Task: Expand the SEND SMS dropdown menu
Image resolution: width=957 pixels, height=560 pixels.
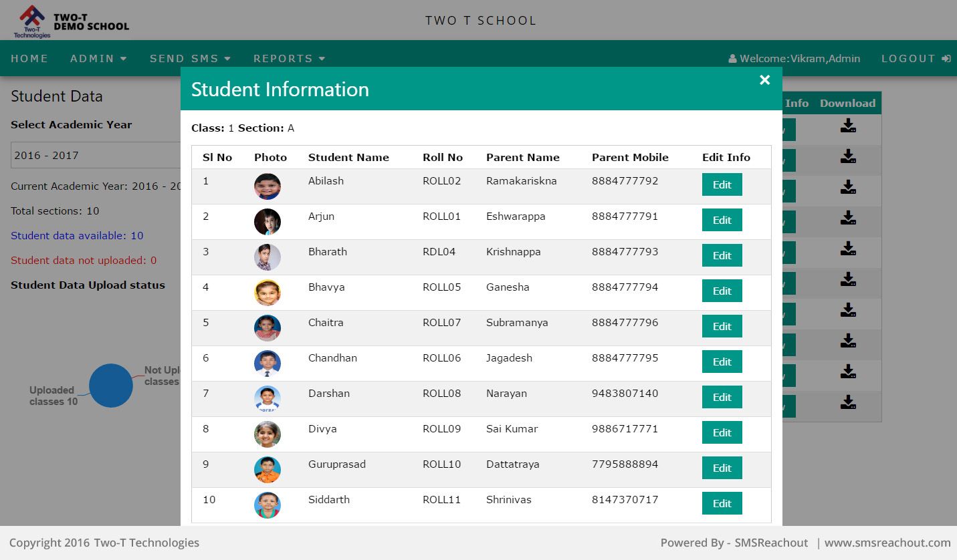Action: [x=191, y=59]
